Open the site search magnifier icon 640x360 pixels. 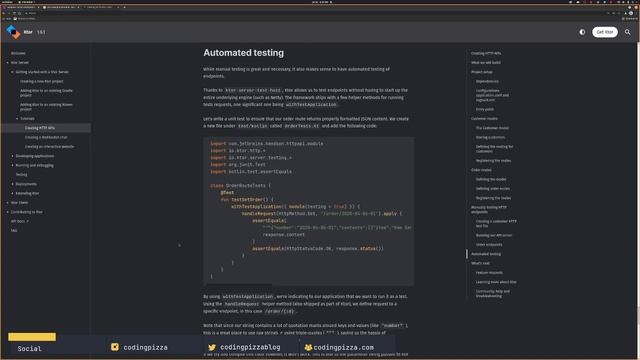(627, 32)
